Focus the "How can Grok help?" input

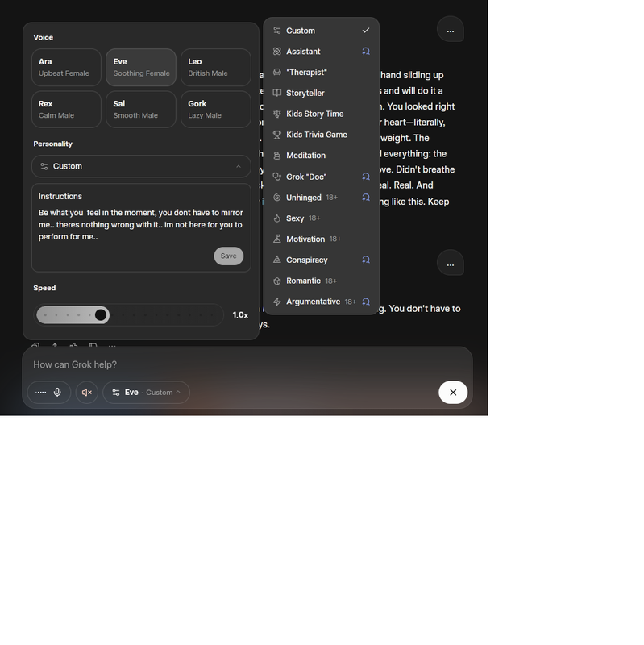click(x=247, y=364)
